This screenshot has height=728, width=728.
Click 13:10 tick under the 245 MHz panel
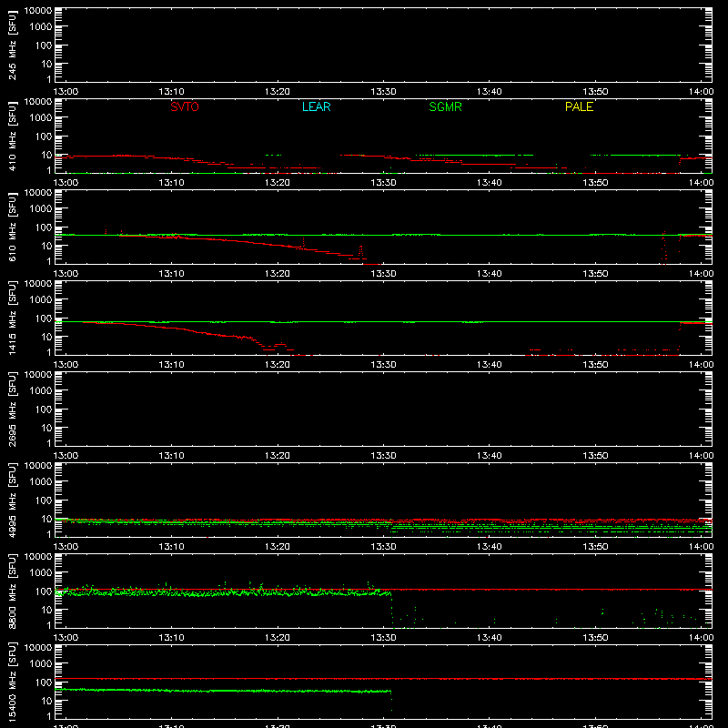(x=171, y=92)
